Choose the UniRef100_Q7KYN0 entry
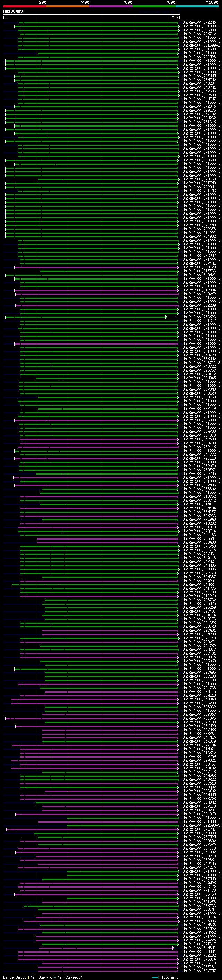This screenshot has width=222, height=980. click(199, 225)
